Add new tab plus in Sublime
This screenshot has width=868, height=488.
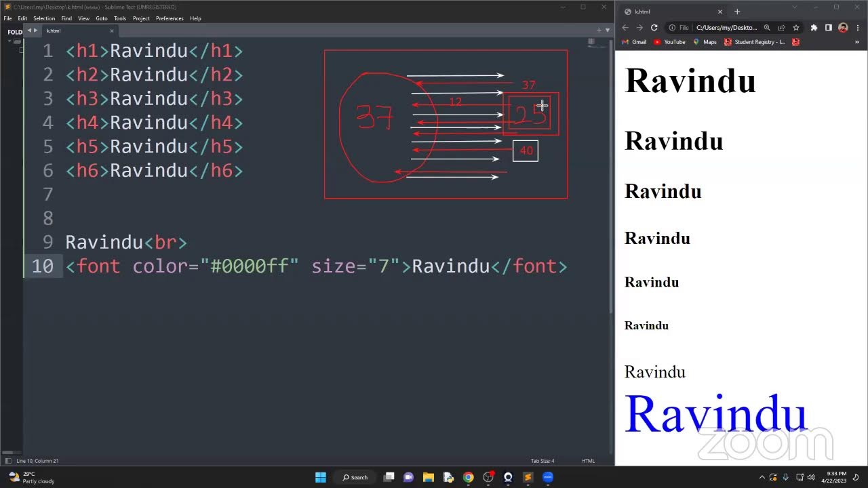598,30
